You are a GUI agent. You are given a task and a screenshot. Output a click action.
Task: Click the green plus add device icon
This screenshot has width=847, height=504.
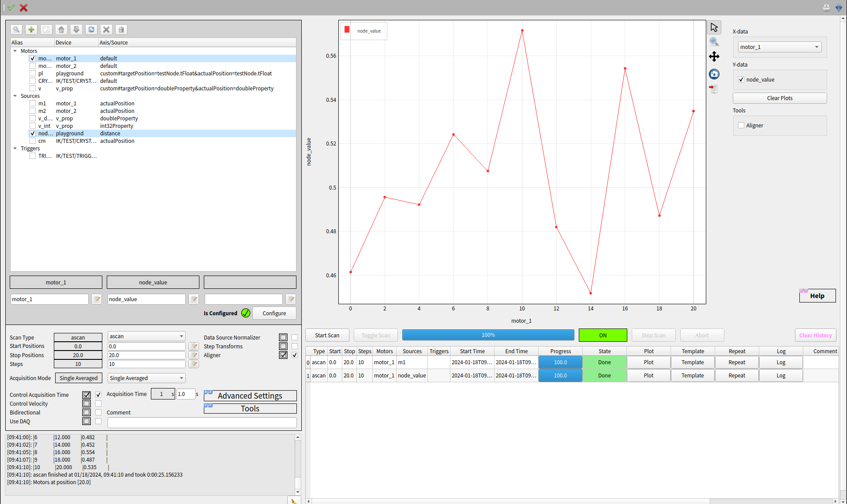31,30
